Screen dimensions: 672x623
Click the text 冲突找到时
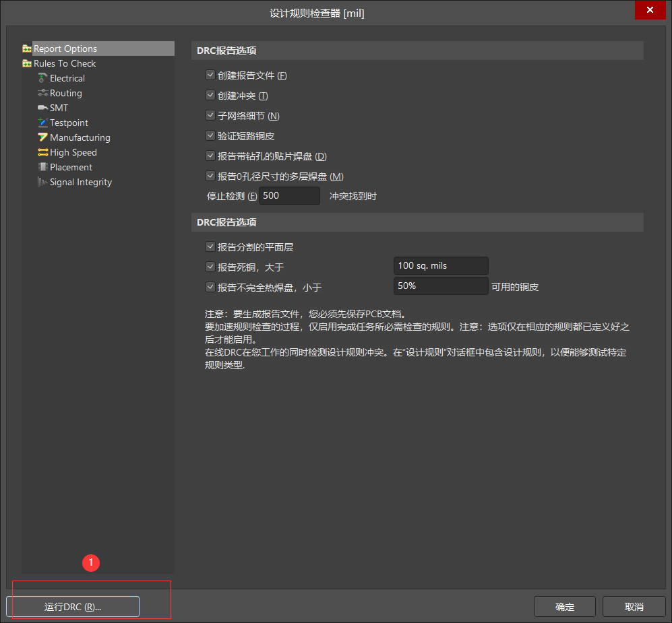coord(353,196)
